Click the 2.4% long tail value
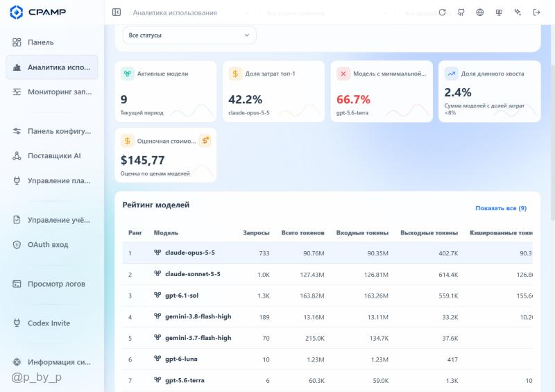Image resolution: width=555 pixels, height=392 pixels. tap(458, 92)
